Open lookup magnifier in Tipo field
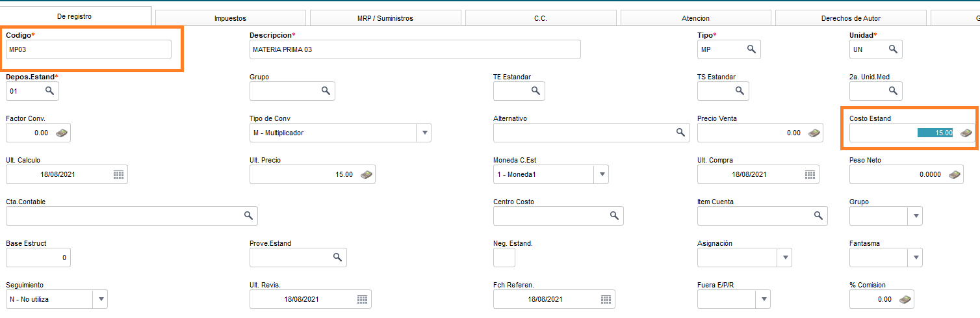Viewport: 980px width, 318px height. (x=751, y=49)
